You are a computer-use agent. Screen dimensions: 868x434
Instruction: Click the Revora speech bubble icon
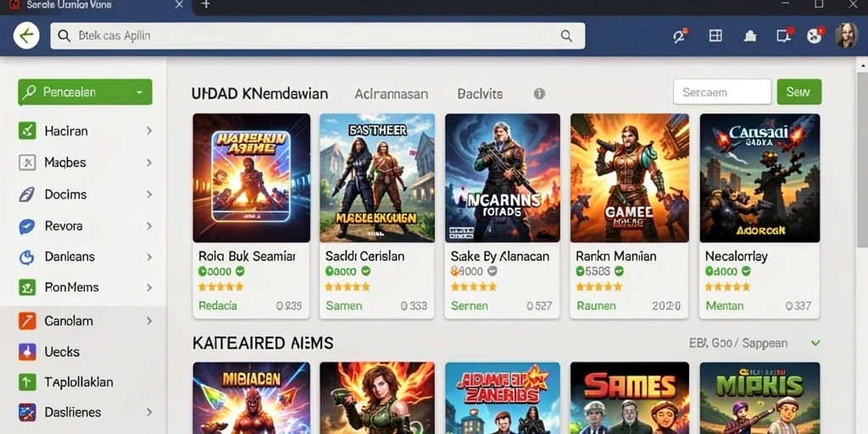27,225
